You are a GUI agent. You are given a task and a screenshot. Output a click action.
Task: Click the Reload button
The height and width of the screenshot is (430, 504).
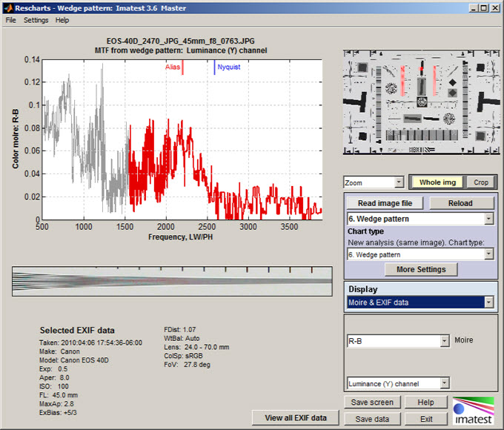(460, 203)
